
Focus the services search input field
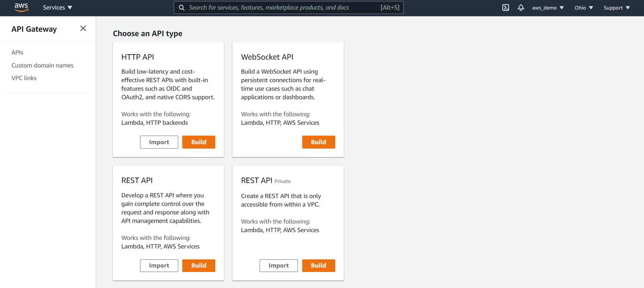(289, 7)
